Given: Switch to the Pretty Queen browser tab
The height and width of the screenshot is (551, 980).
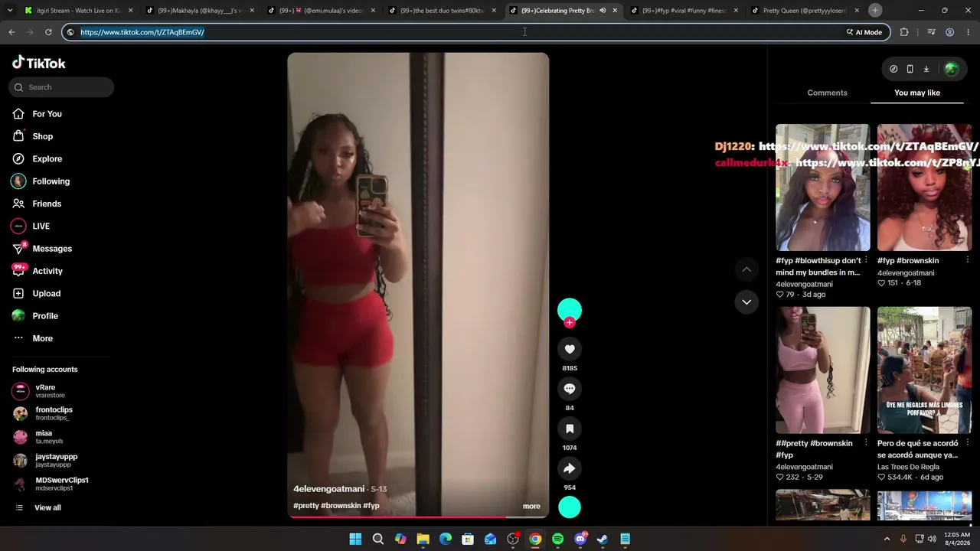Looking at the screenshot, I should (805, 11).
